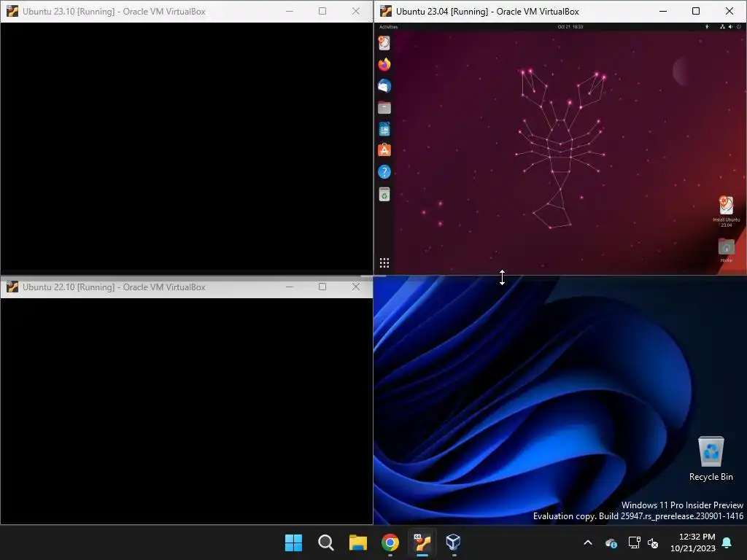Screen dimensions: 747x560
Task: Open the Recycle Bin desktop icon
Action: click(x=711, y=459)
